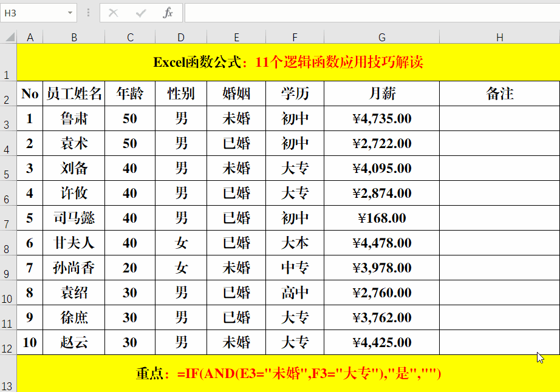Click the Select All corner triangle
This screenshot has width=560, height=392.
pos(10,37)
